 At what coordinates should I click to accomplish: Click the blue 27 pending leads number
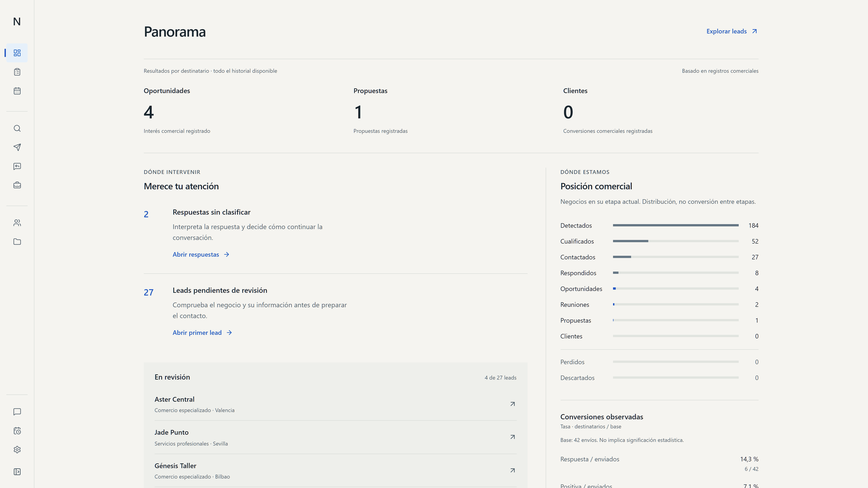[149, 292]
